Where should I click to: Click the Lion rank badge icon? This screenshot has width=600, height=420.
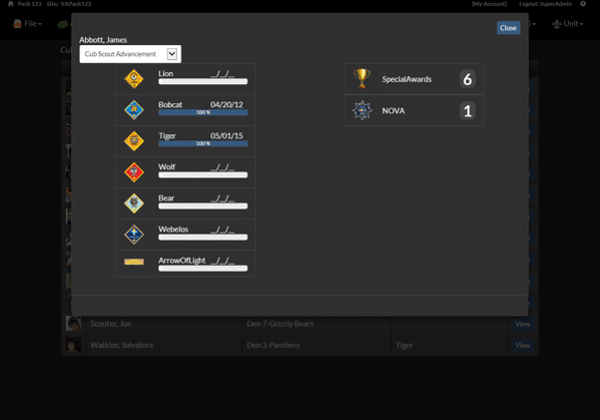(x=134, y=79)
